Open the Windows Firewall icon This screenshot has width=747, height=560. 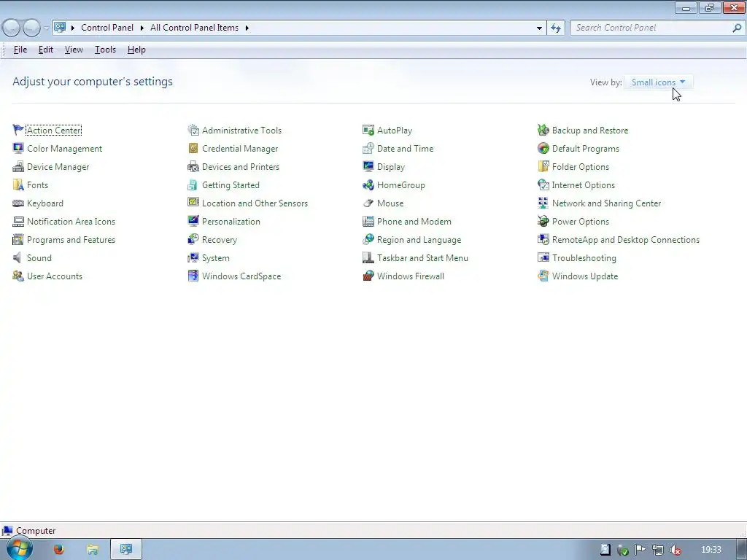[368, 276]
